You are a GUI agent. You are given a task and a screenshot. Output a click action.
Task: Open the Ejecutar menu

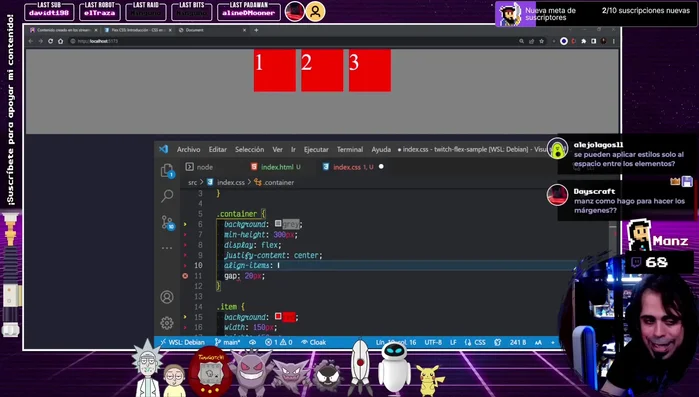(316, 149)
